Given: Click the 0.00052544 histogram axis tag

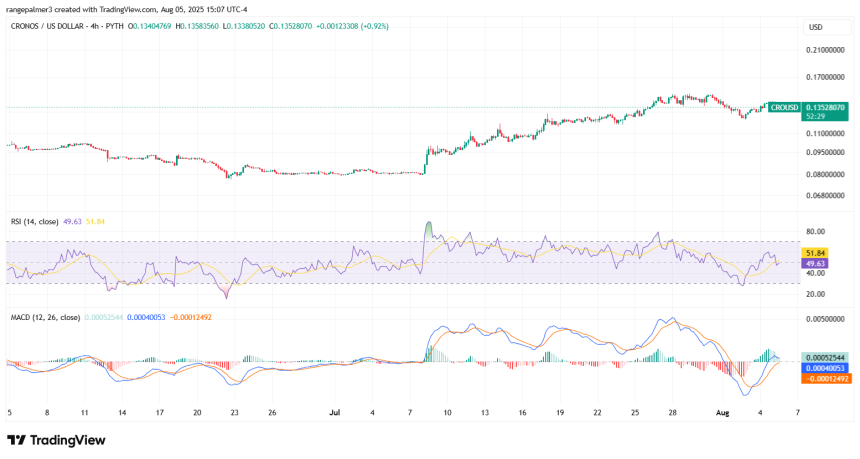Looking at the screenshot, I should point(825,358).
